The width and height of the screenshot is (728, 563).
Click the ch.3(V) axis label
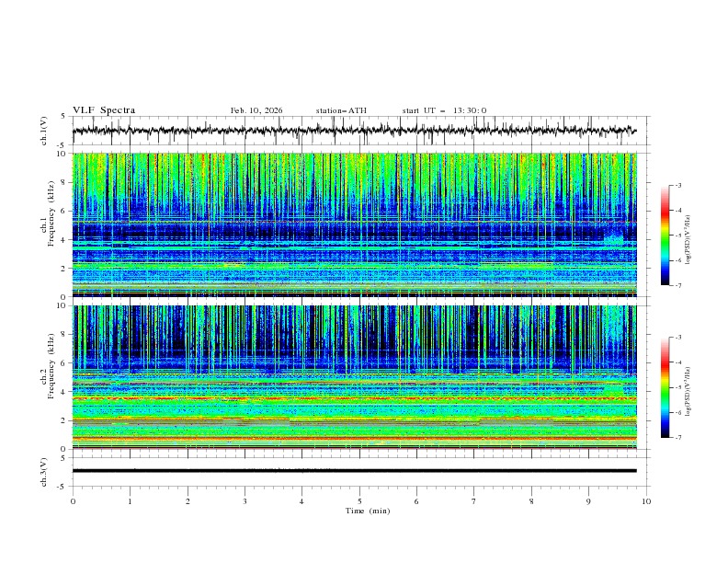pyautogui.click(x=45, y=470)
